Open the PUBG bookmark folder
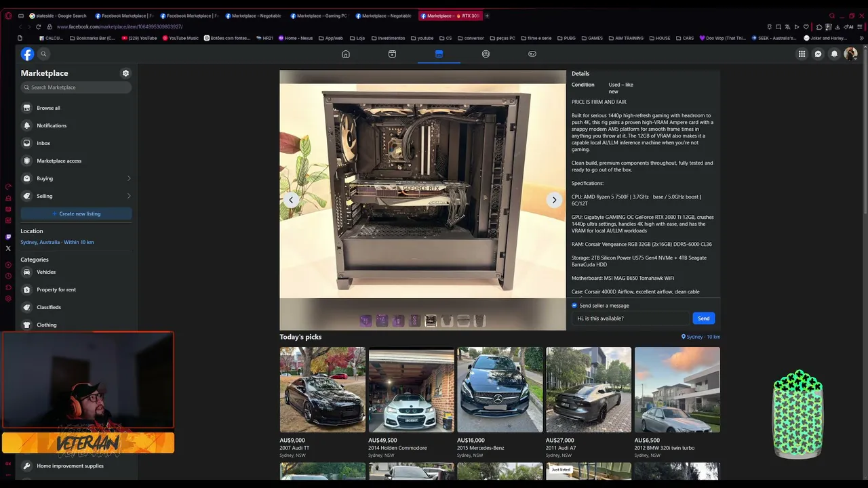The width and height of the screenshot is (868, 488). point(566,38)
